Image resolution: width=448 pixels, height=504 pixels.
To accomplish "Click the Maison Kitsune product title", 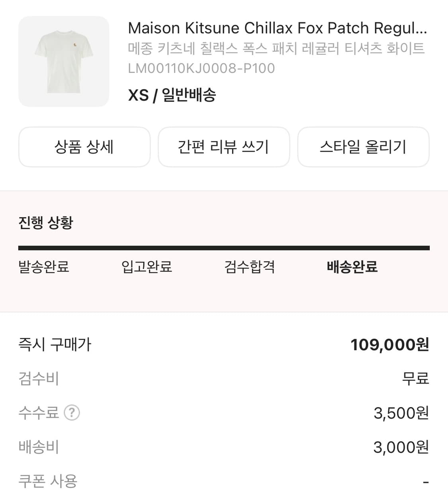I will pyautogui.click(x=277, y=28).
